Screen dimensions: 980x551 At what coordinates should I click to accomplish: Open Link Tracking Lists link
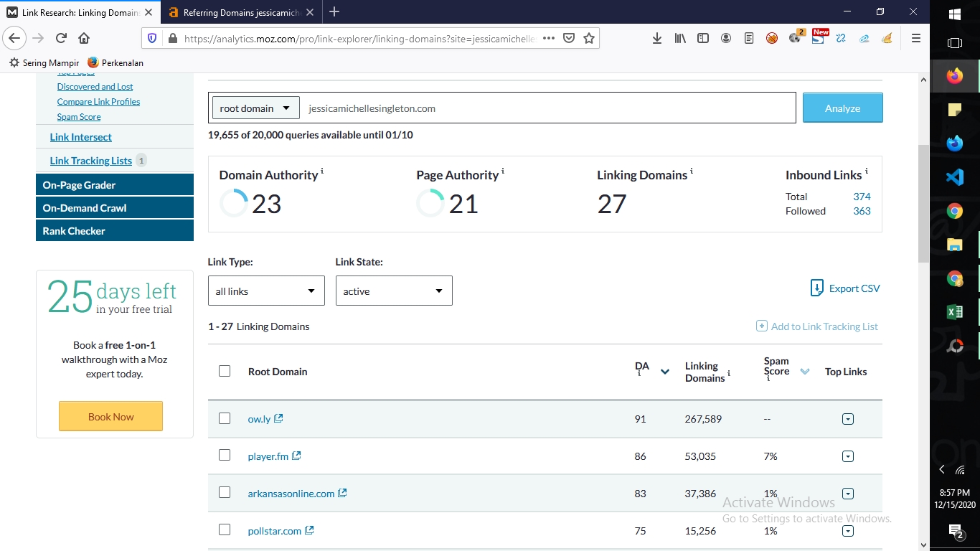pyautogui.click(x=91, y=161)
